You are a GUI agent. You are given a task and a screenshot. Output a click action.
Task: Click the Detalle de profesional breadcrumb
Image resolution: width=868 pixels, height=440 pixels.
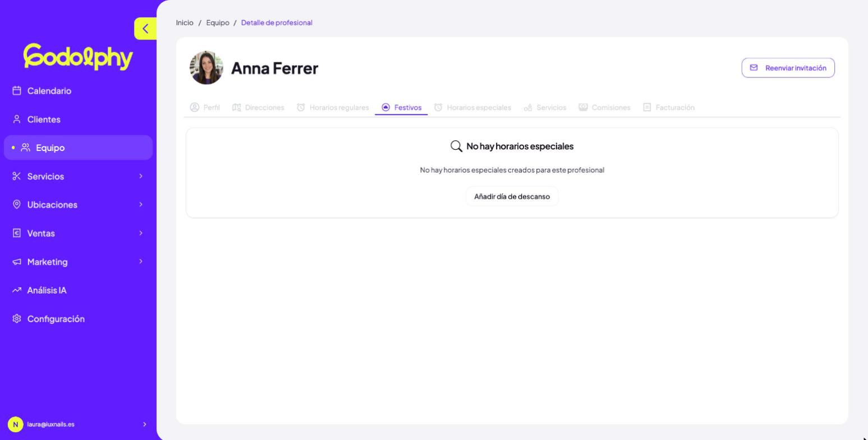(277, 22)
